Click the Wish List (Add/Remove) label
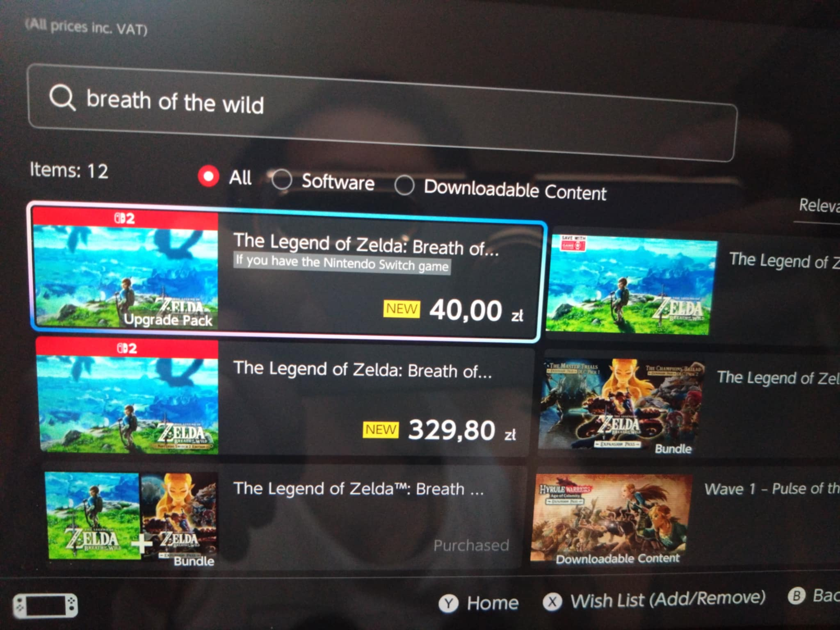 click(x=668, y=599)
